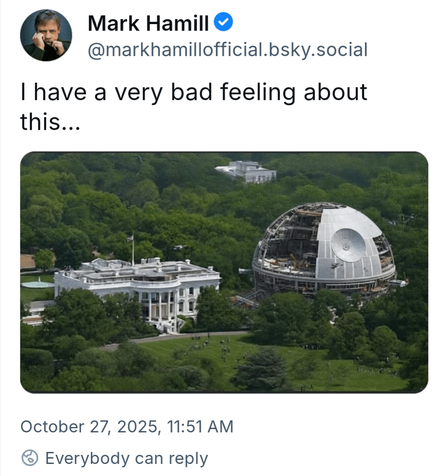Click the curved driveway below White House
Screen dimensions: 448x476
(x=174, y=336)
